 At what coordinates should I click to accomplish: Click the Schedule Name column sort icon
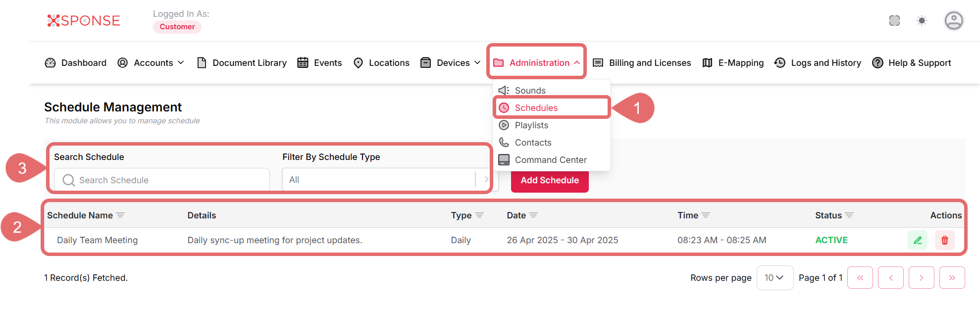120,215
